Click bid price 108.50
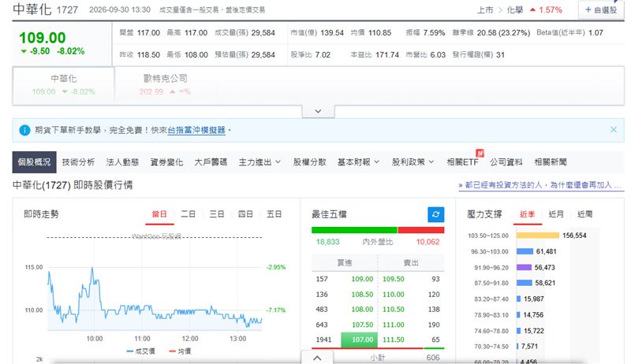631x364 pixels. tap(362, 294)
